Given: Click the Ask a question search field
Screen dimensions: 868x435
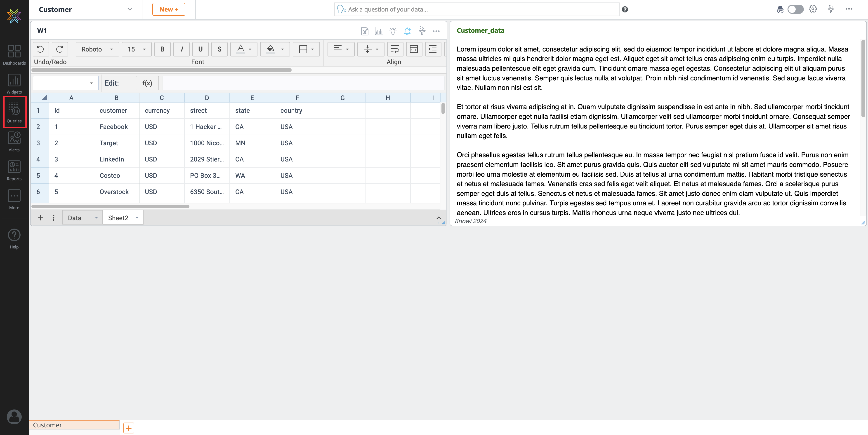Looking at the screenshot, I should 476,9.
